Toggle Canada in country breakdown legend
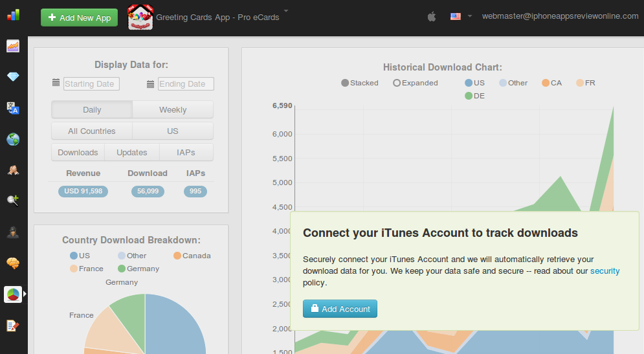The width and height of the screenshot is (644, 354). tap(192, 256)
